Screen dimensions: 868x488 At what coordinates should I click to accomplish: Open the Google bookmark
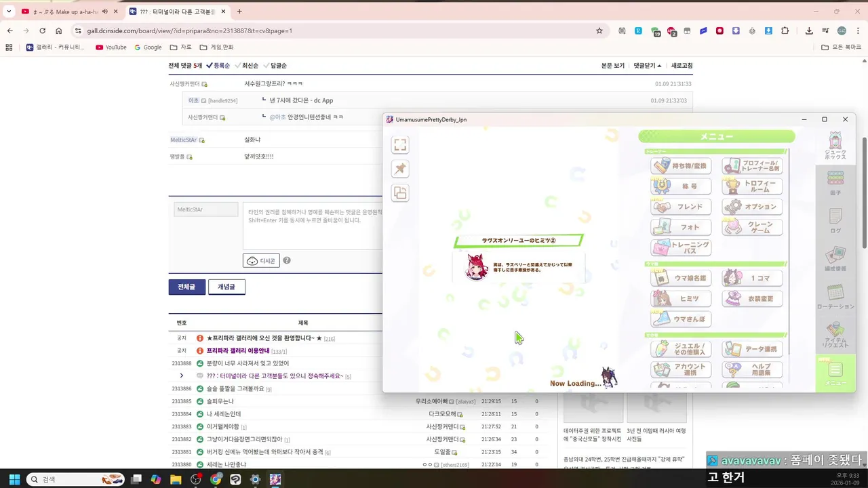[148, 47]
